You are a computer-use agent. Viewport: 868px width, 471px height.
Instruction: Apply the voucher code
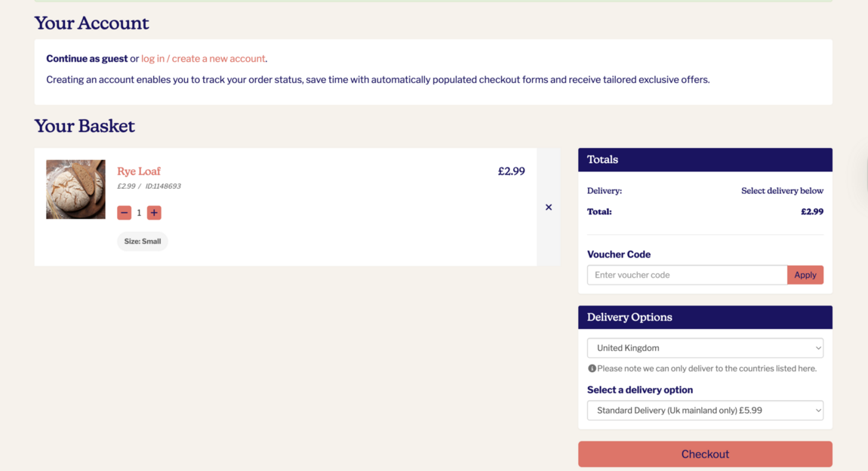click(x=805, y=275)
